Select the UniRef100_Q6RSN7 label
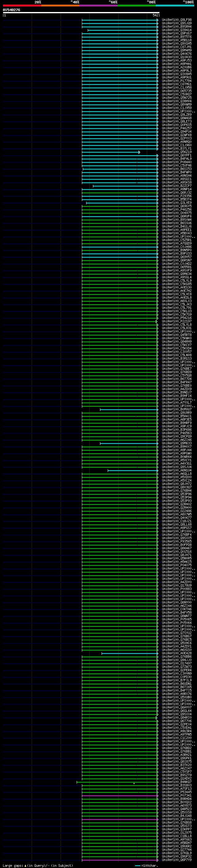 176,260
